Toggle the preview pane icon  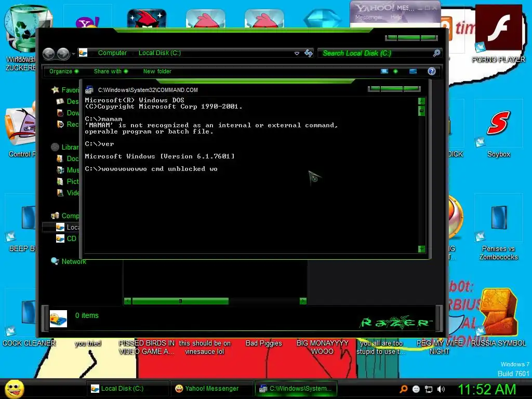(x=413, y=71)
